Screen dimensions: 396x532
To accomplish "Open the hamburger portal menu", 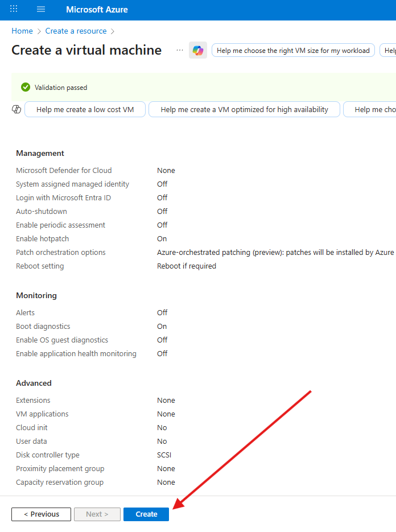I will (x=41, y=9).
